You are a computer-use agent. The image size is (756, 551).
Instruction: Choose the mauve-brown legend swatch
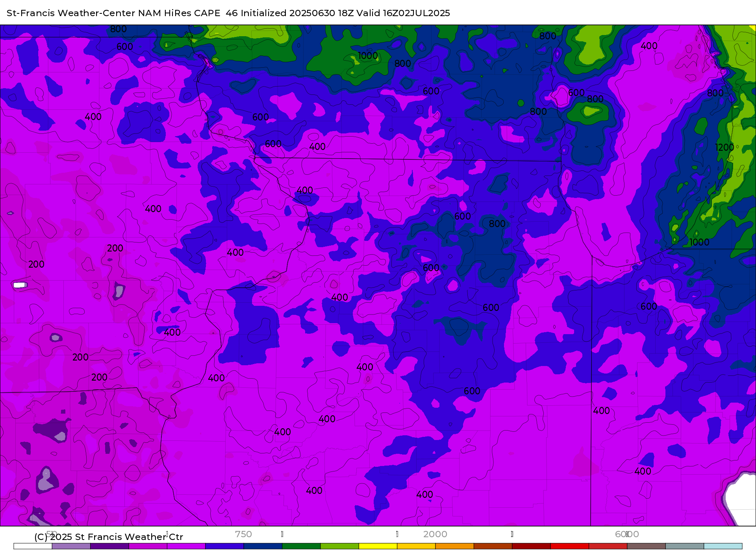point(647,546)
